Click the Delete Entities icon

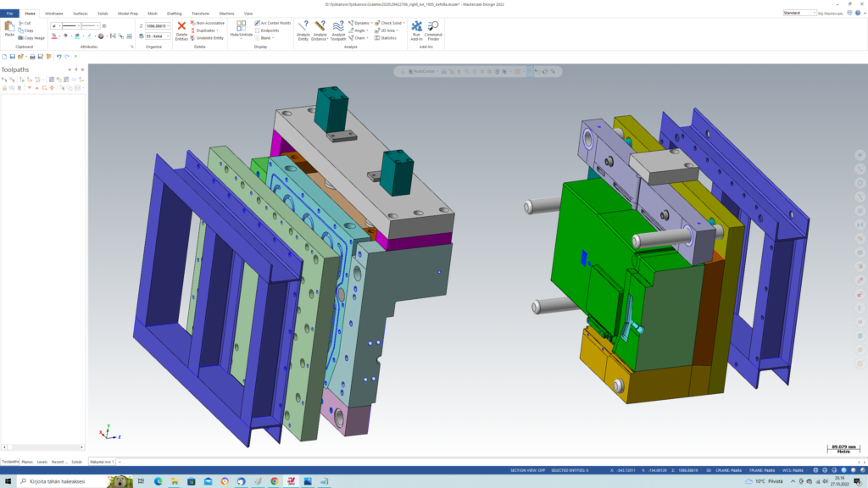click(181, 27)
